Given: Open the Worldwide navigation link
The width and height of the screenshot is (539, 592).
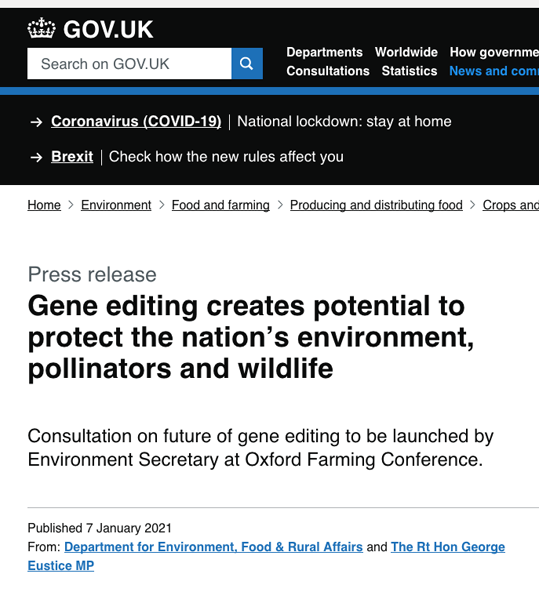Looking at the screenshot, I should [406, 52].
